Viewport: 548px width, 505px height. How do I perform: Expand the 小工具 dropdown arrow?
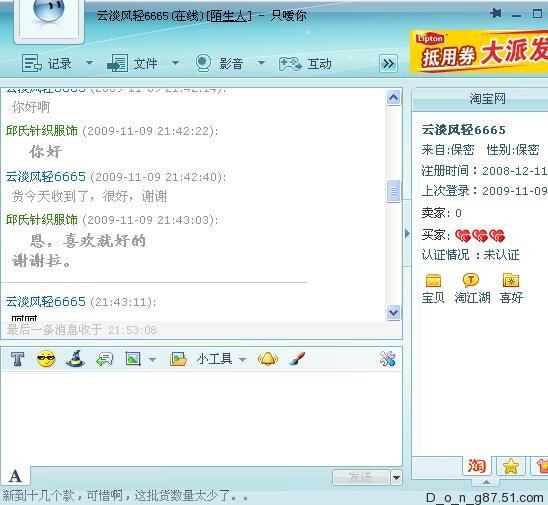click(x=243, y=359)
